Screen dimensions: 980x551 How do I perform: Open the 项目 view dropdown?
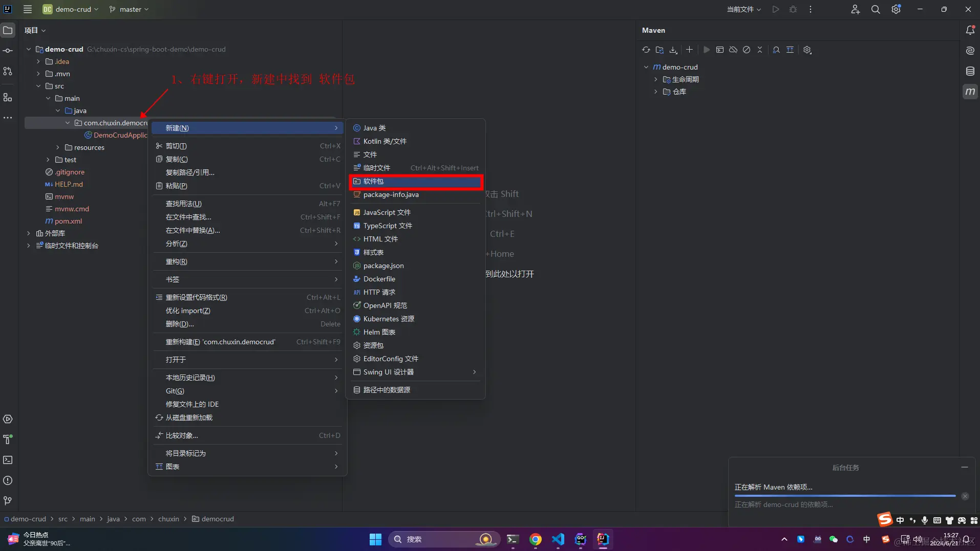[35, 30]
